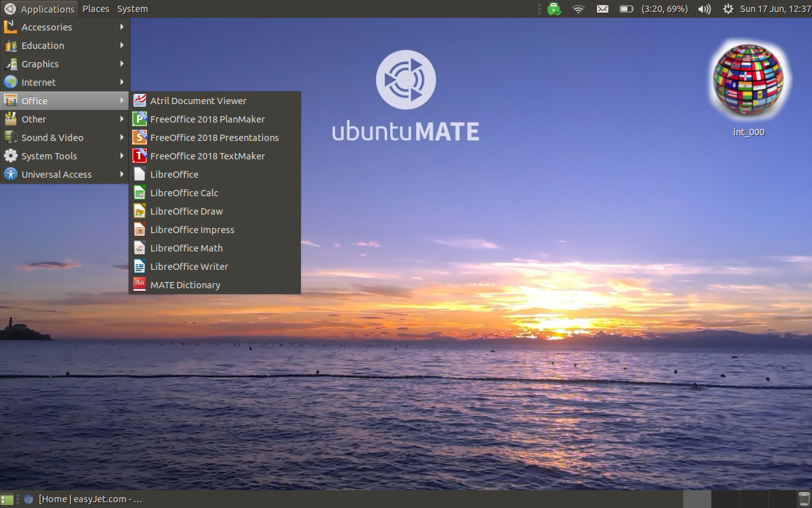This screenshot has width=812, height=508.
Task: Click the green robot tray icon
Action: click(x=554, y=9)
